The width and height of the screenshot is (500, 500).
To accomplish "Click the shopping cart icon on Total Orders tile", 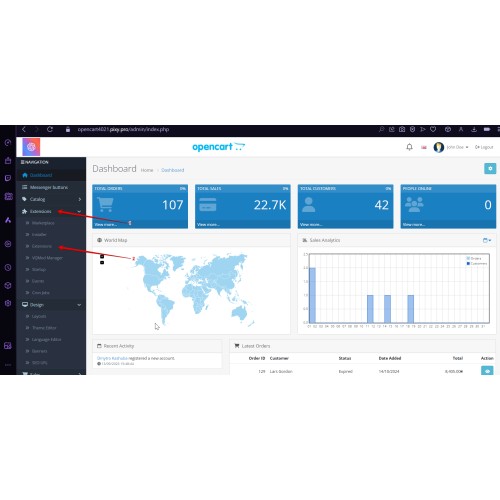I will pyautogui.click(x=105, y=204).
